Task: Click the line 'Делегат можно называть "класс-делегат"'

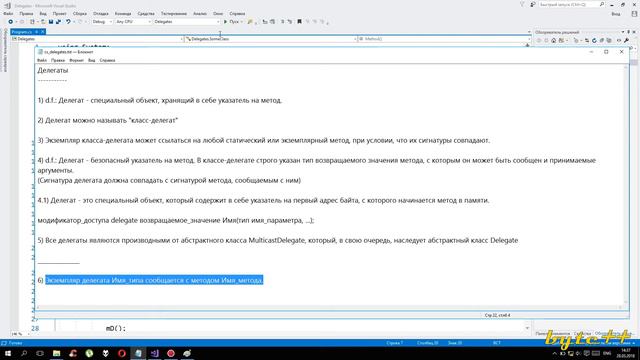Action: (108, 120)
